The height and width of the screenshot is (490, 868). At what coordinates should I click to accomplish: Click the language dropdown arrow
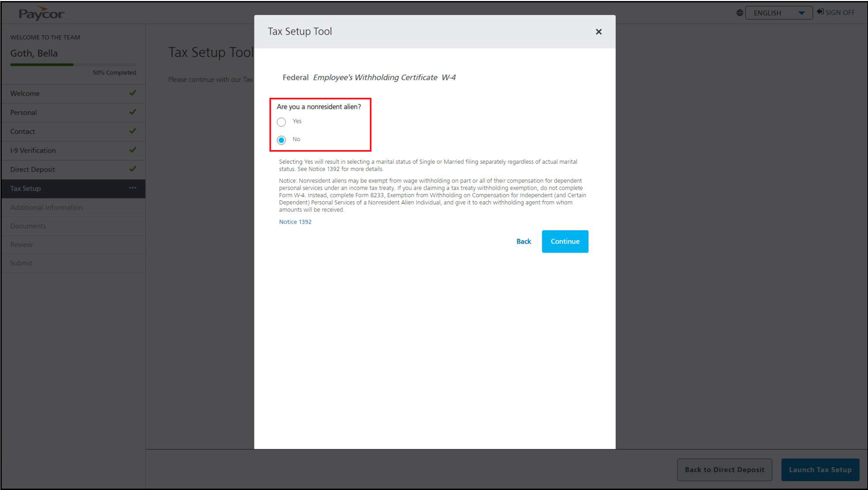pyautogui.click(x=801, y=13)
